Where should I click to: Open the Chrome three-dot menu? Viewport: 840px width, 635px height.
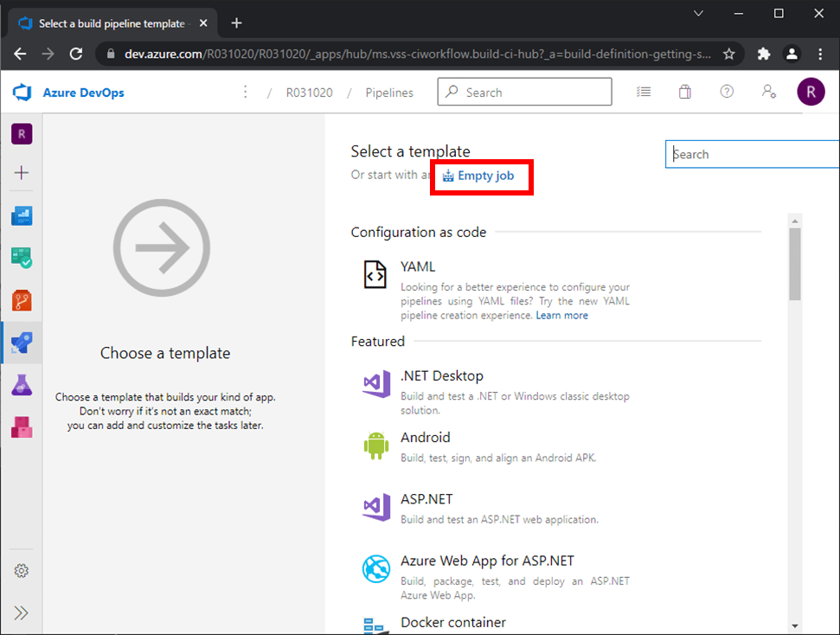pos(820,54)
